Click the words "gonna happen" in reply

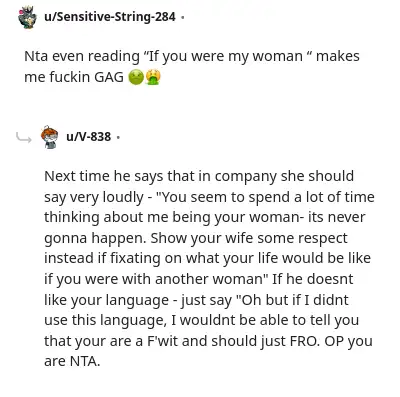[x=95, y=238]
